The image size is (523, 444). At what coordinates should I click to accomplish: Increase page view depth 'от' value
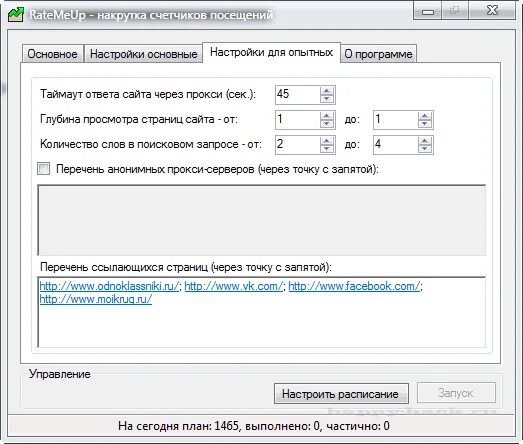[327, 116]
